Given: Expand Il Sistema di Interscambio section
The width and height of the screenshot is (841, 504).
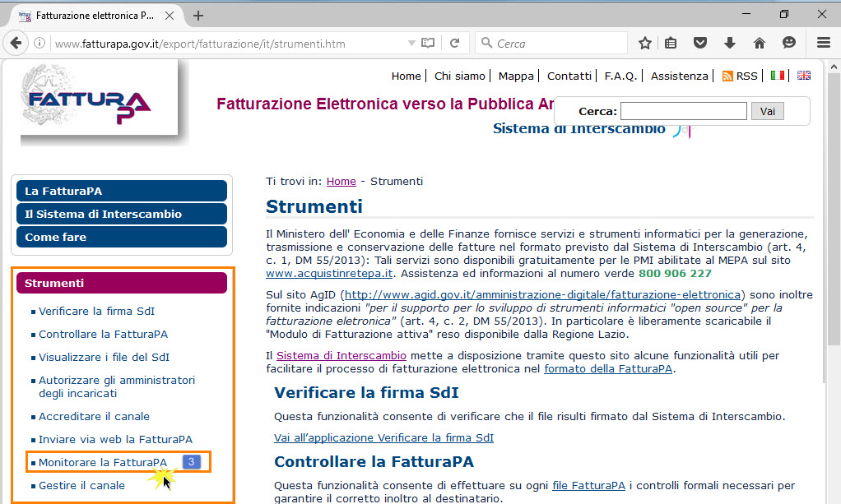Looking at the screenshot, I should click(122, 214).
